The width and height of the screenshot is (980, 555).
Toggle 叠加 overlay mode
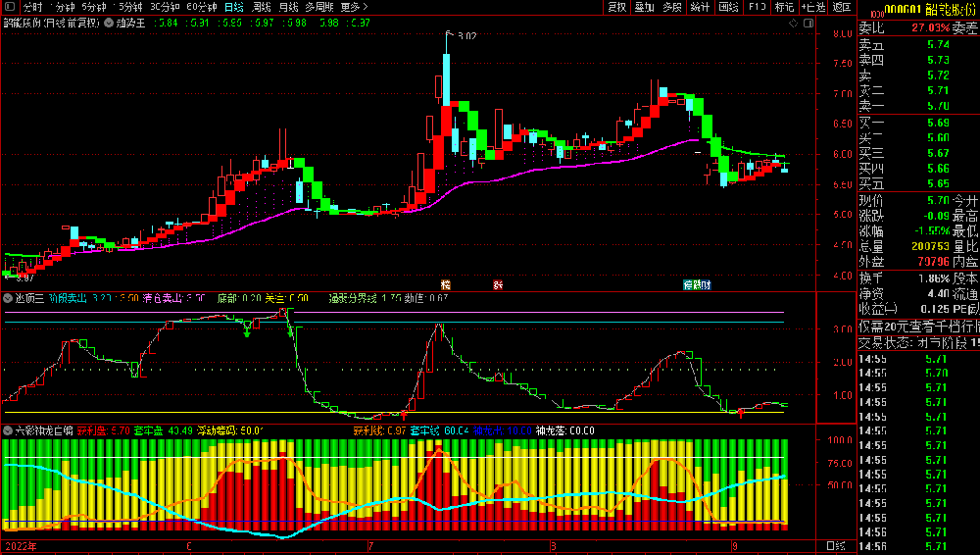pyautogui.click(x=644, y=7)
